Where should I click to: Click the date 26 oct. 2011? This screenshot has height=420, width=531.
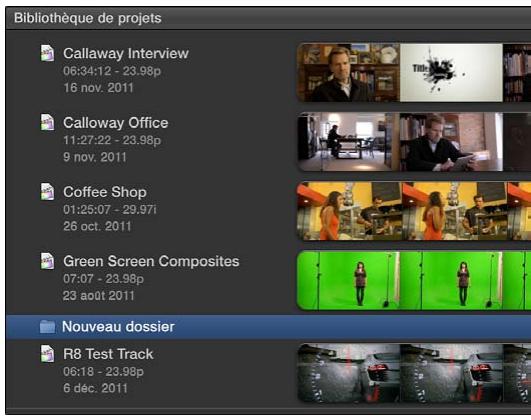pyautogui.click(x=97, y=226)
